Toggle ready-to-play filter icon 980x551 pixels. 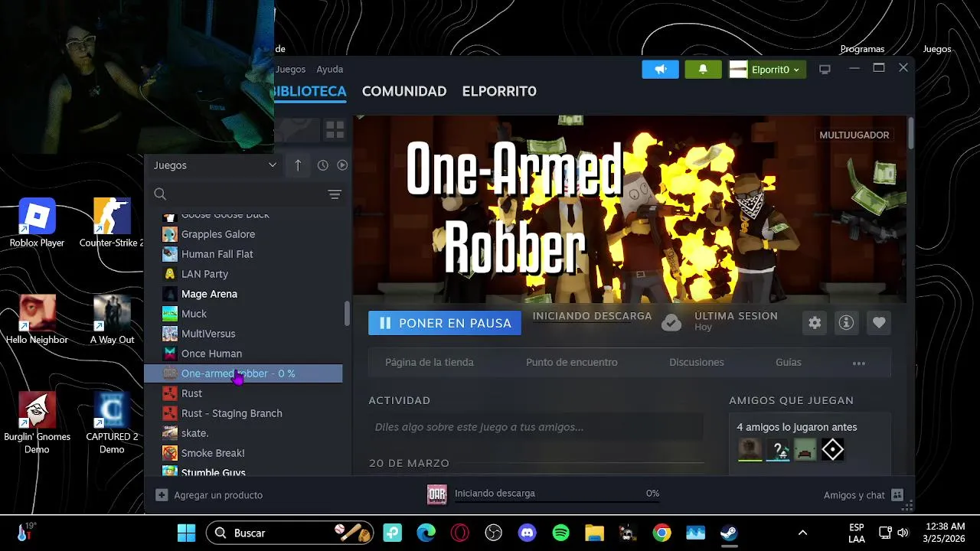[x=342, y=165]
